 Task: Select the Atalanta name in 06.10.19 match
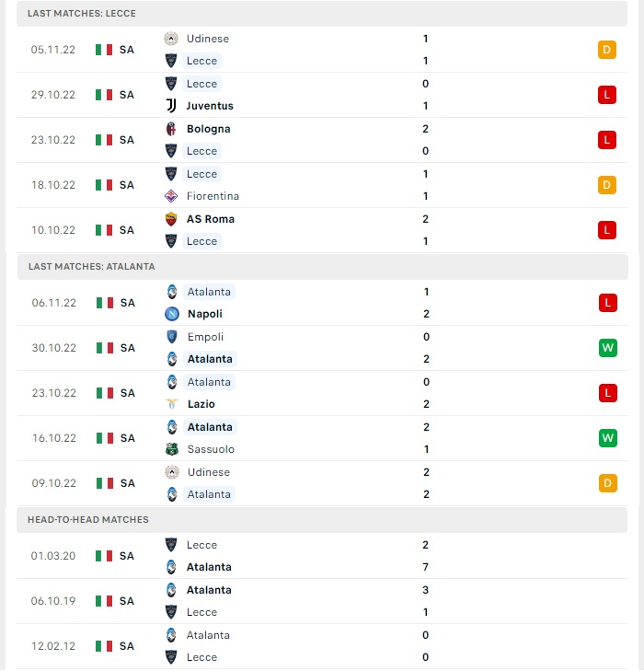point(209,590)
